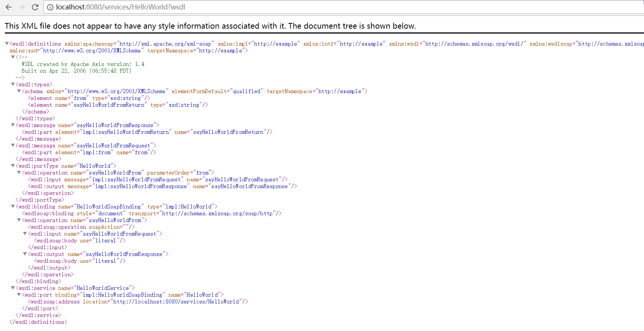
Task: Reload the page with the refresh icon
Action: click(35, 7)
